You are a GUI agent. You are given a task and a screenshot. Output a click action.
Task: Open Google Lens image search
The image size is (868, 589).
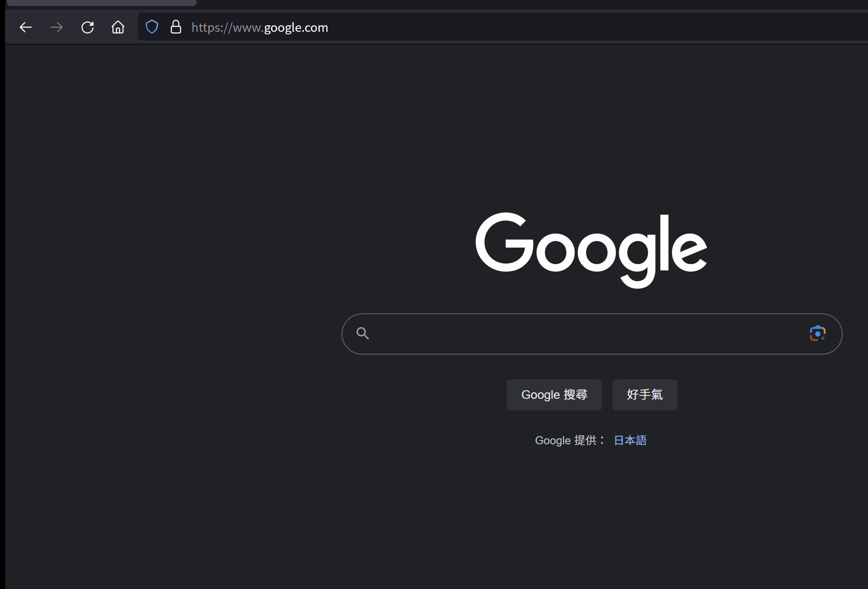(818, 334)
